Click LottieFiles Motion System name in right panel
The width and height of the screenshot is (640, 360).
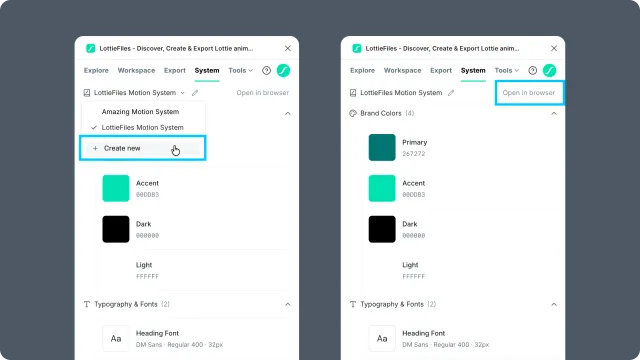click(x=401, y=93)
